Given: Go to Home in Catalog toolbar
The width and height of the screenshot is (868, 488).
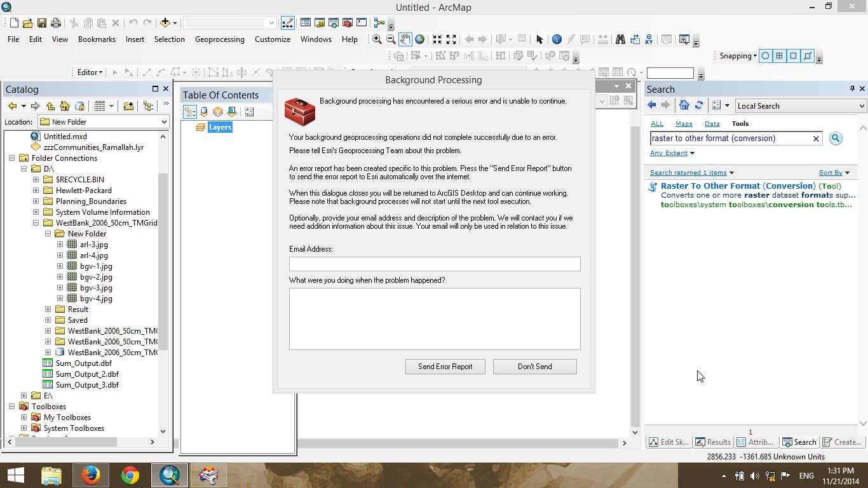Looking at the screenshot, I should coord(65,106).
